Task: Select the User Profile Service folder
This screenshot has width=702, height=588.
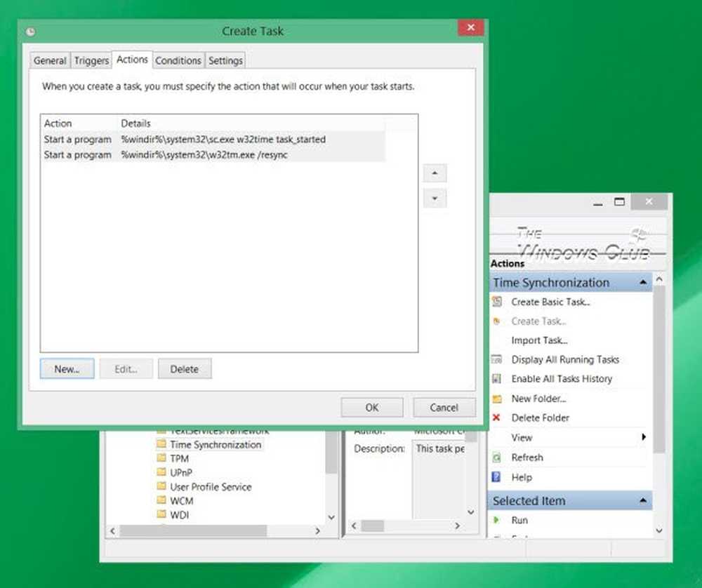Action: tap(211, 487)
